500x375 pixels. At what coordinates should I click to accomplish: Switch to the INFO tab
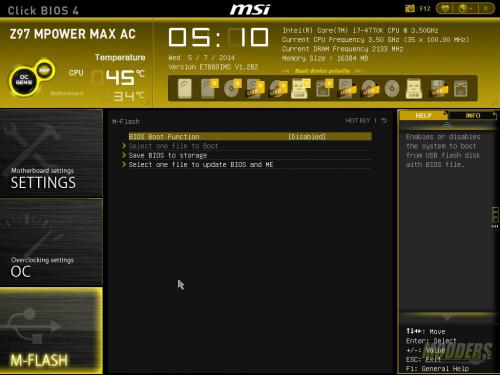coord(473,115)
